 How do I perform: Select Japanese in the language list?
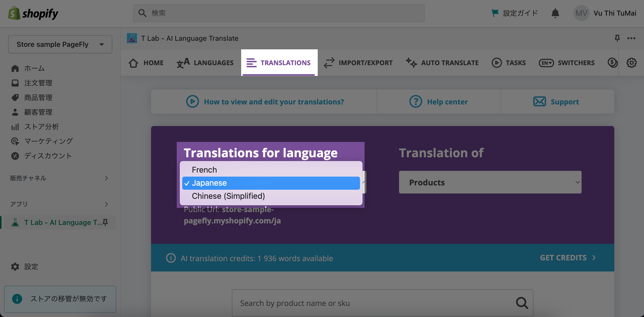point(271,183)
